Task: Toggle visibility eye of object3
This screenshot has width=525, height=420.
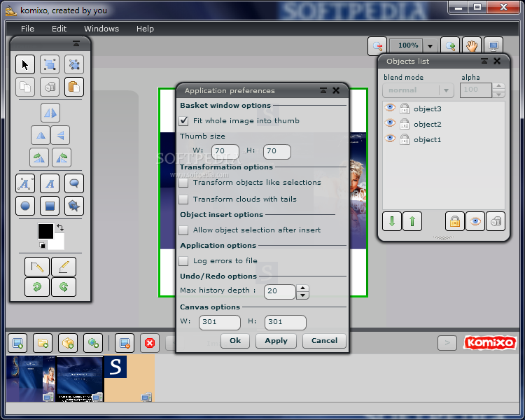Action: coord(390,108)
